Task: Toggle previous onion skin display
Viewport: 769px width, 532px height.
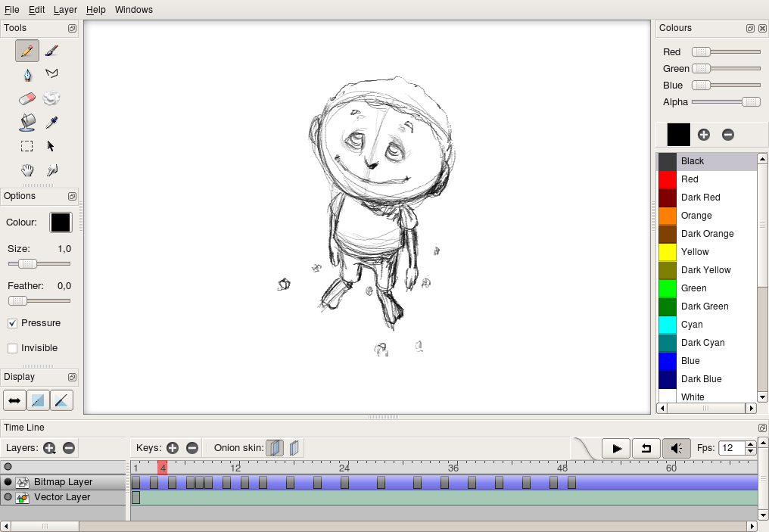Action: (275, 447)
